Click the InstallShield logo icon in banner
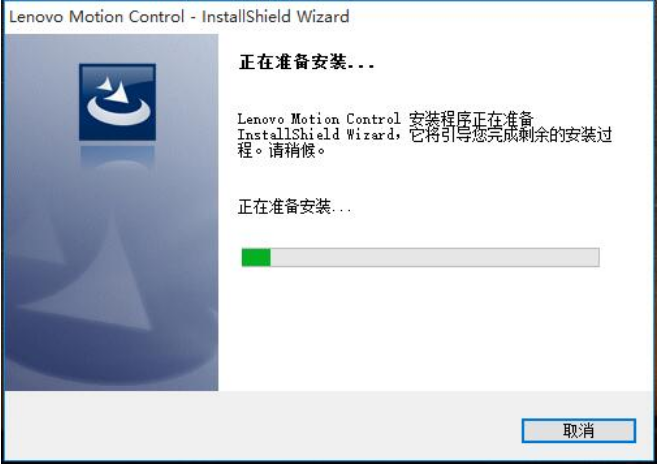 [x=117, y=102]
